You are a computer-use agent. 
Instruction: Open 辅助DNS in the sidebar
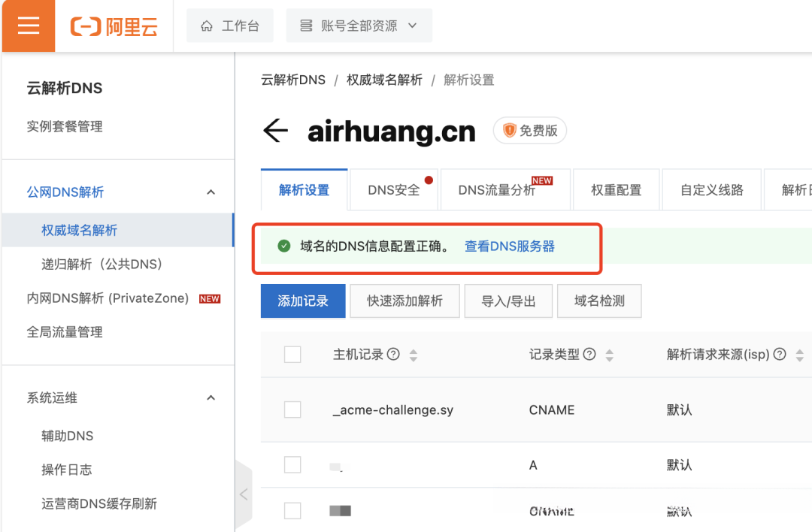(x=68, y=436)
